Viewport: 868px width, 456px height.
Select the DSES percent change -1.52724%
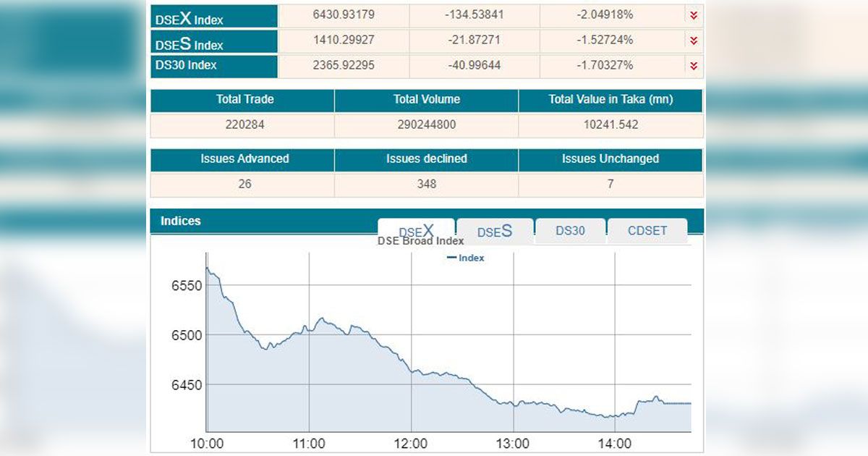pyautogui.click(x=605, y=40)
